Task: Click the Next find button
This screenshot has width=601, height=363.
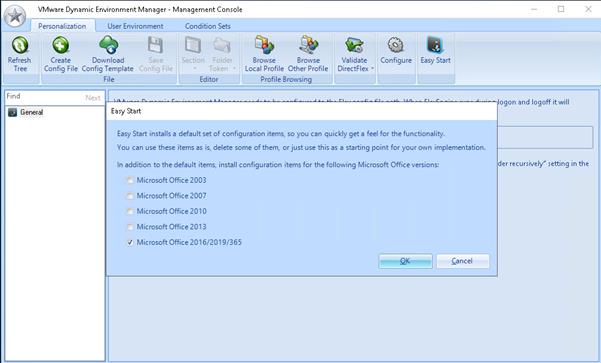Action: tap(93, 98)
